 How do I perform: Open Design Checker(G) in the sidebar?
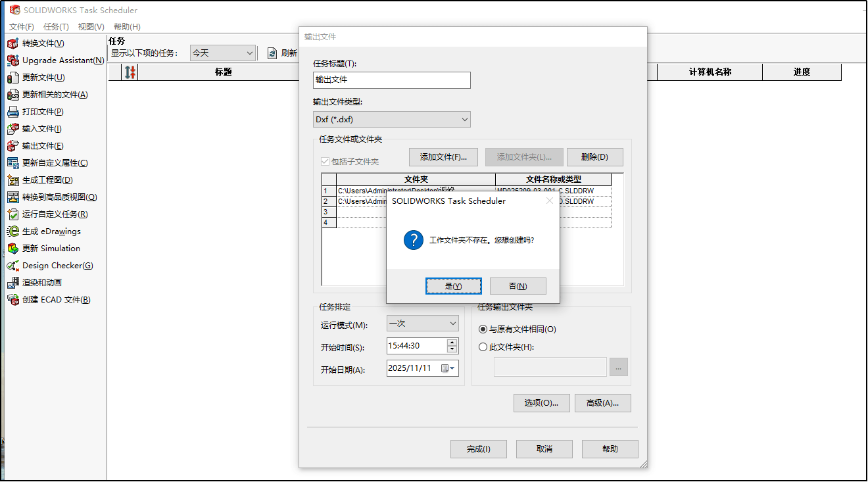(x=50, y=266)
